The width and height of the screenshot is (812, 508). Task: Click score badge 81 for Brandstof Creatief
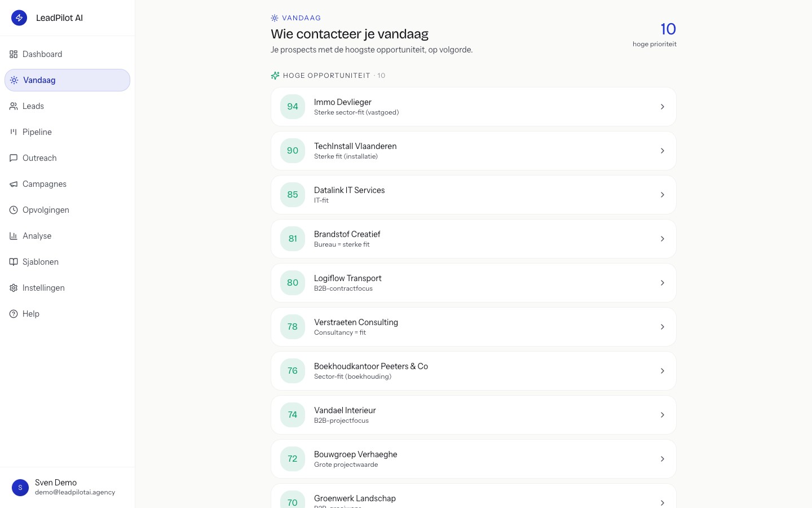tap(293, 239)
